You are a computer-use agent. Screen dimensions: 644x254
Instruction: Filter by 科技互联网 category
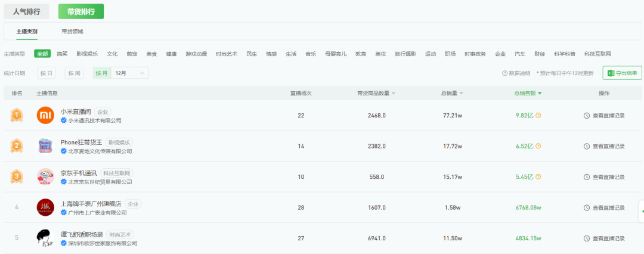point(597,54)
